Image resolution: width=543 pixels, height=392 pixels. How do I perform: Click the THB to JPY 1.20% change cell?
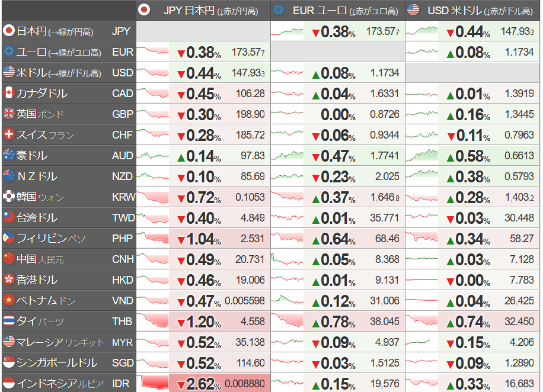pyautogui.click(x=199, y=322)
